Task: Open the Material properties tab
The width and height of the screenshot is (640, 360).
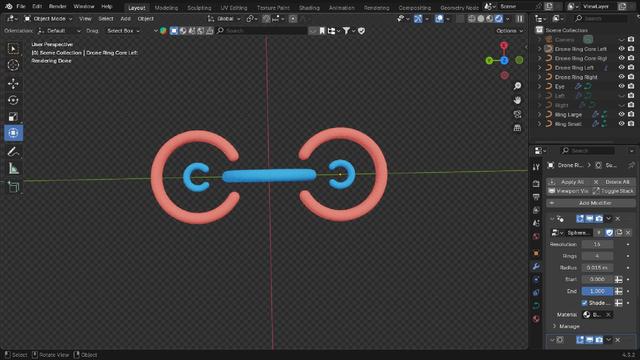Action: (x=536, y=319)
